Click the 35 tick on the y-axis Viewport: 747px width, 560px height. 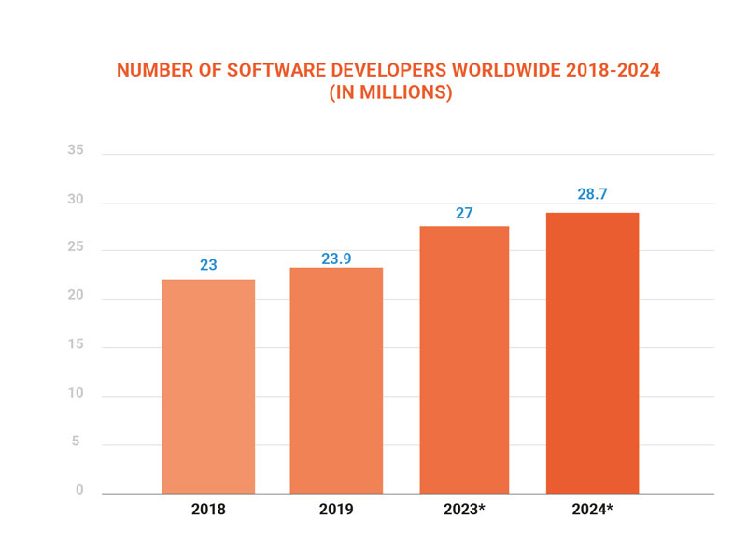click(76, 151)
